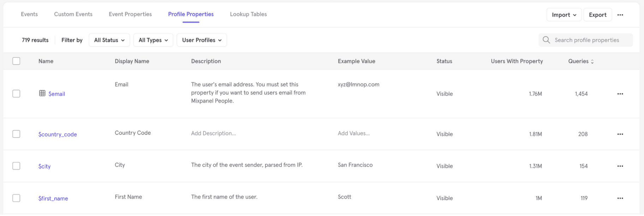
Task: Click Add Values for $country_code
Action: [353, 133]
